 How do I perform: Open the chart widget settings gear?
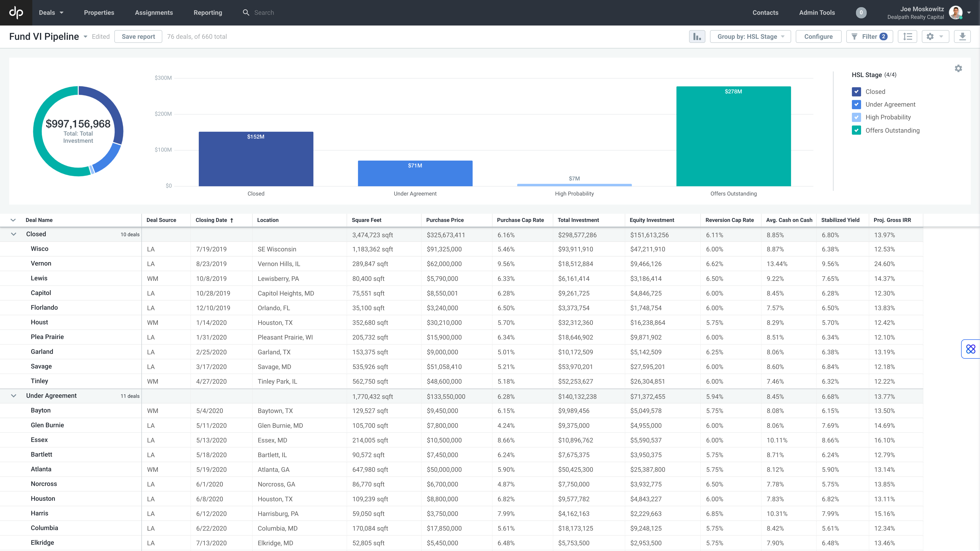[958, 68]
